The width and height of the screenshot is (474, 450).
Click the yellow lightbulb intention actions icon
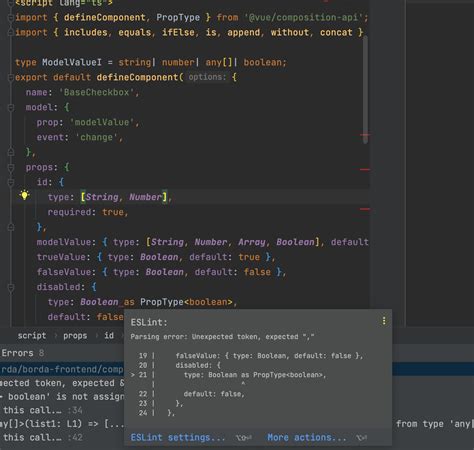pyautogui.click(x=24, y=195)
